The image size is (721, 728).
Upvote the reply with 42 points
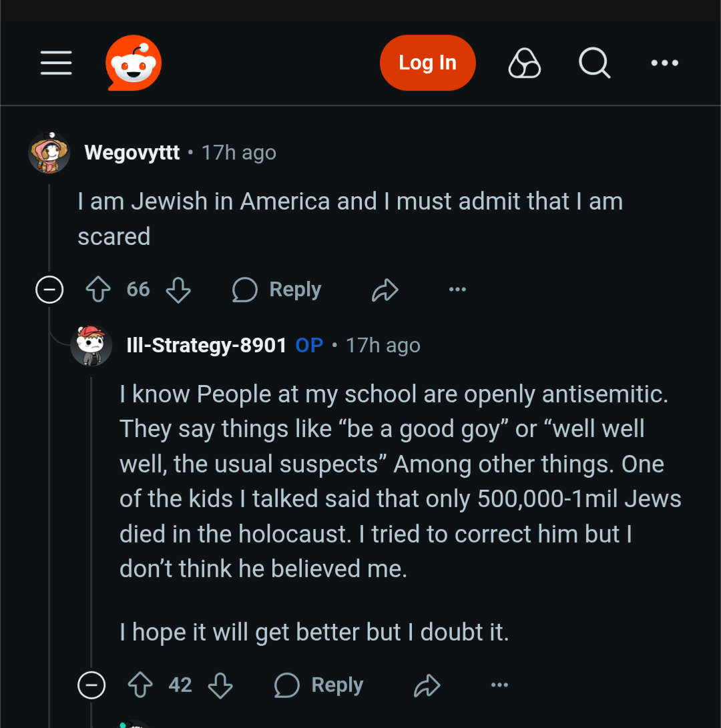click(140, 685)
